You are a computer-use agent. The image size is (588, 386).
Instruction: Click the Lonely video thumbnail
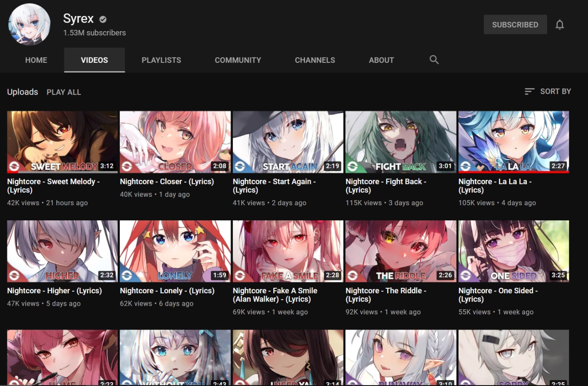175,251
